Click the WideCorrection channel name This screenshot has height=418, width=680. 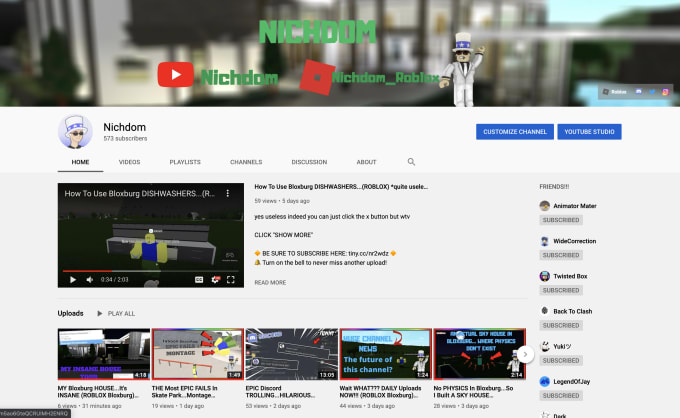click(575, 241)
